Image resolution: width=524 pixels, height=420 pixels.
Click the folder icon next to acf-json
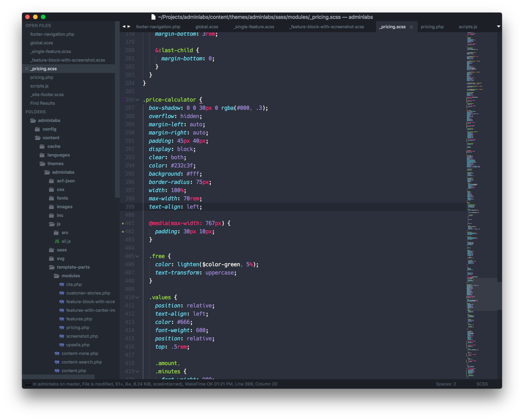pyautogui.click(x=52, y=181)
